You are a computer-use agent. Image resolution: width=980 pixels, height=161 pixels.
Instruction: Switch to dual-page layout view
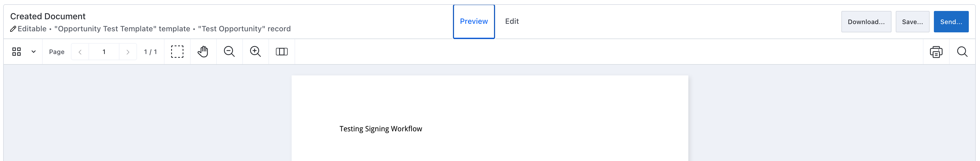[281, 52]
